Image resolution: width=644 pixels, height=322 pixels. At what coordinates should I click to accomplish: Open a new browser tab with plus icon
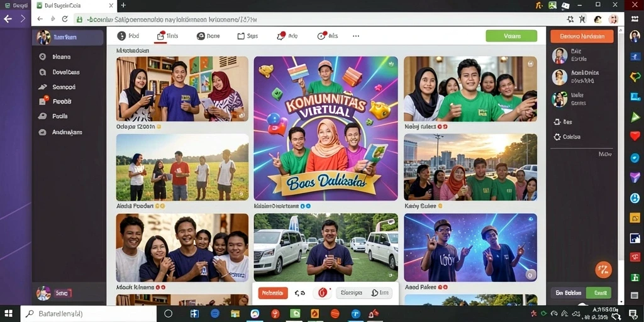pyautogui.click(x=123, y=5)
